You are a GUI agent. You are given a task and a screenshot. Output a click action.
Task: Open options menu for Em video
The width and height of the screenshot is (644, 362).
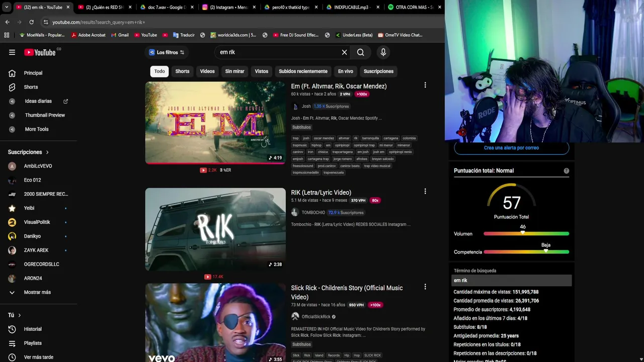pos(425,85)
